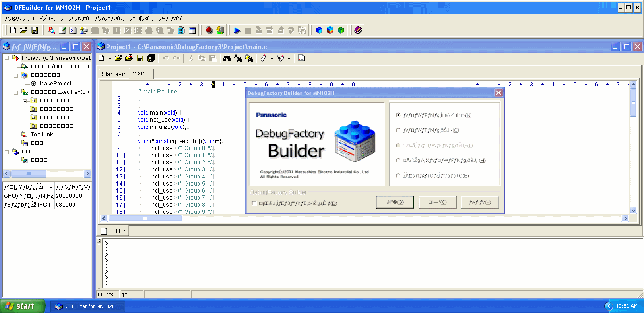The width and height of the screenshot is (644, 313).
Task: Open dropdown arrow beside New document icon
Action: tap(109, 59)
